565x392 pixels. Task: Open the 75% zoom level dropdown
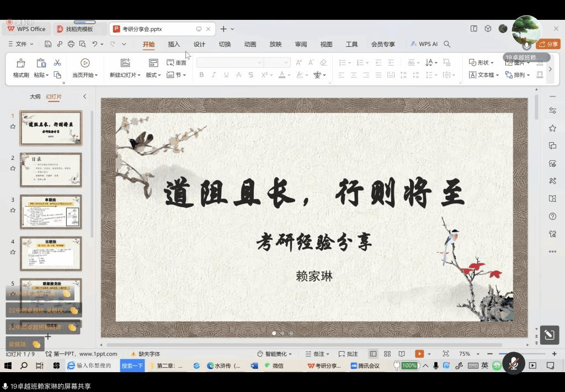point(468,354)
